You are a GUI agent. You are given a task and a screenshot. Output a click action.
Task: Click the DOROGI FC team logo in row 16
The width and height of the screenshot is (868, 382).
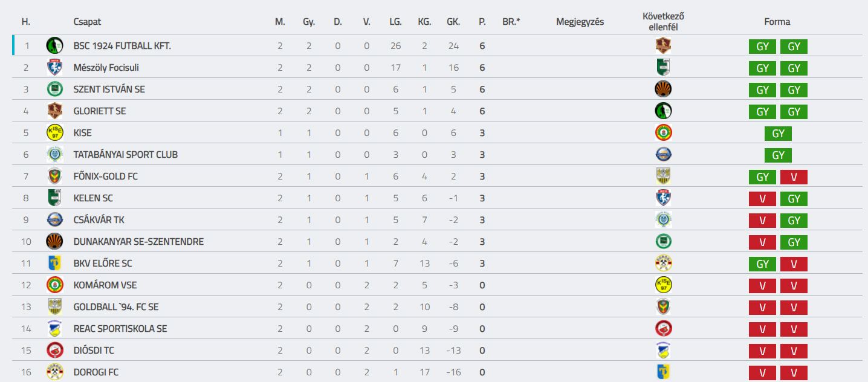[54, 372]
